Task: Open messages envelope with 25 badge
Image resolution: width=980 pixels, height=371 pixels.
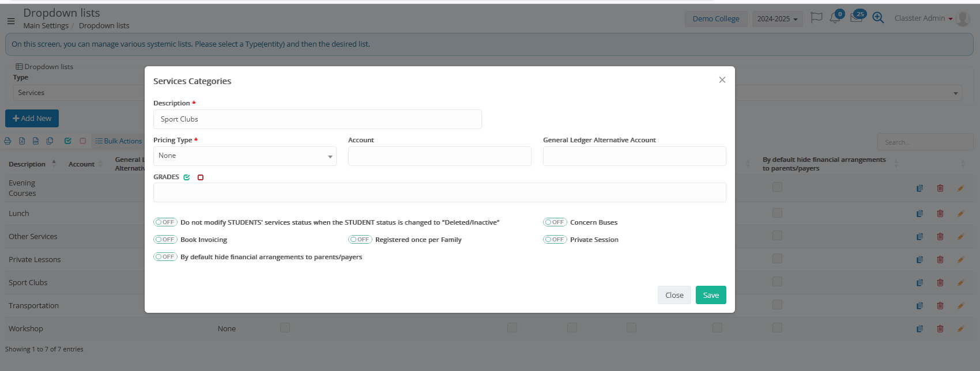Action: [856, 18]
